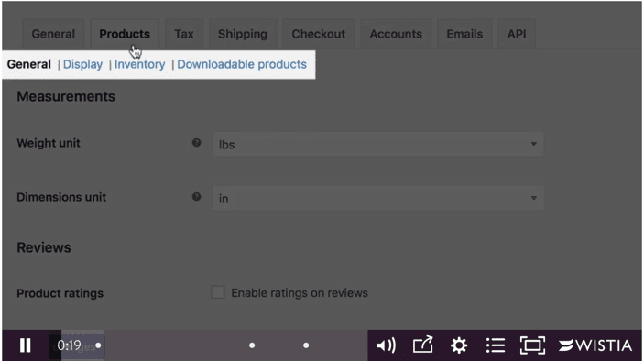Jump to third chapter marker on timeline
The height and width of the screenshot is (361, 644).
tap(306, 345)
